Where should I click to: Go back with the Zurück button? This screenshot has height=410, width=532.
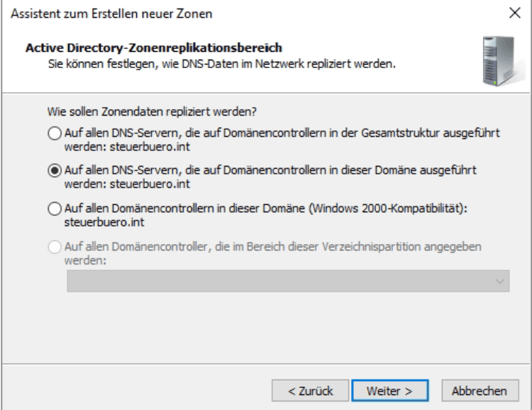click(x=310, y=391)
